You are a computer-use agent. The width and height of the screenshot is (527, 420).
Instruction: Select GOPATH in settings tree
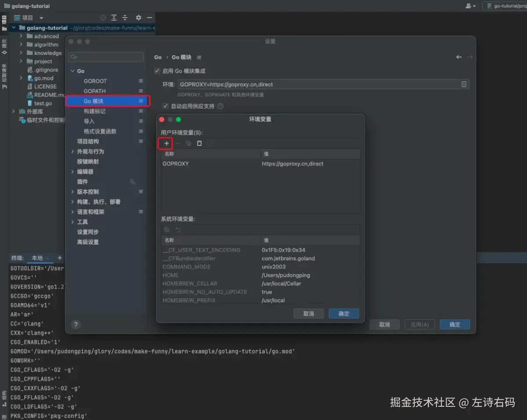(x=95, y=91)
